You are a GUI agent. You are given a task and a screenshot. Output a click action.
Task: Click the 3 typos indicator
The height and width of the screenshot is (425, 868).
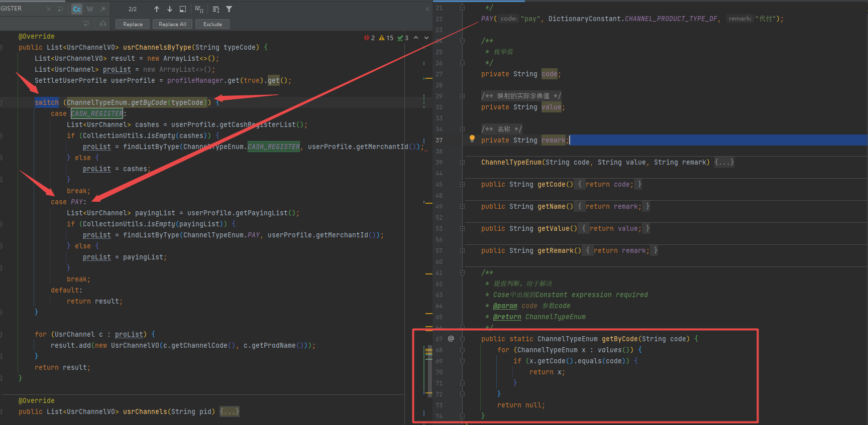(x=403, y=38)
